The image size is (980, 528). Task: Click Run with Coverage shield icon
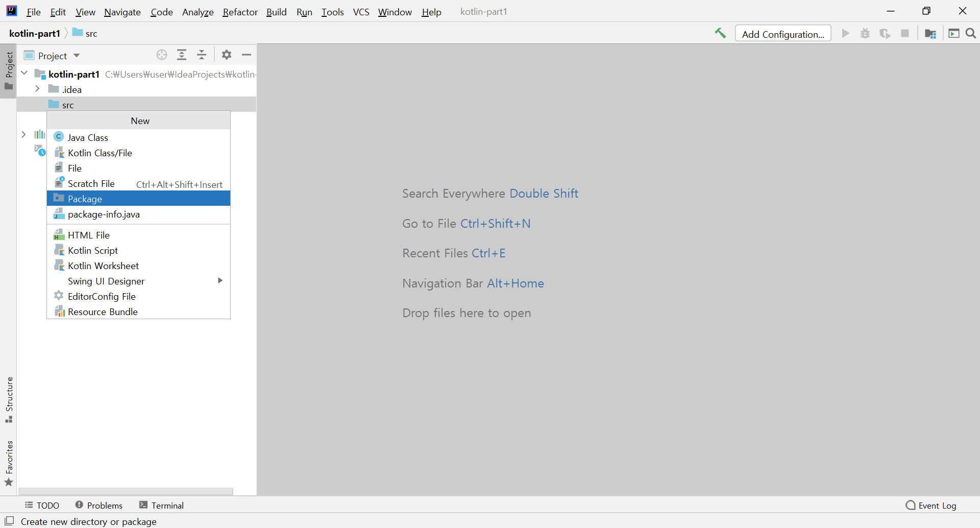tap(885, 34)
